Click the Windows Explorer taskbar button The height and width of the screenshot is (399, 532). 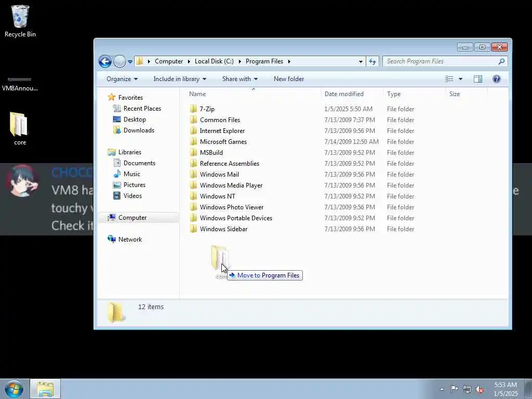point(45,389)
